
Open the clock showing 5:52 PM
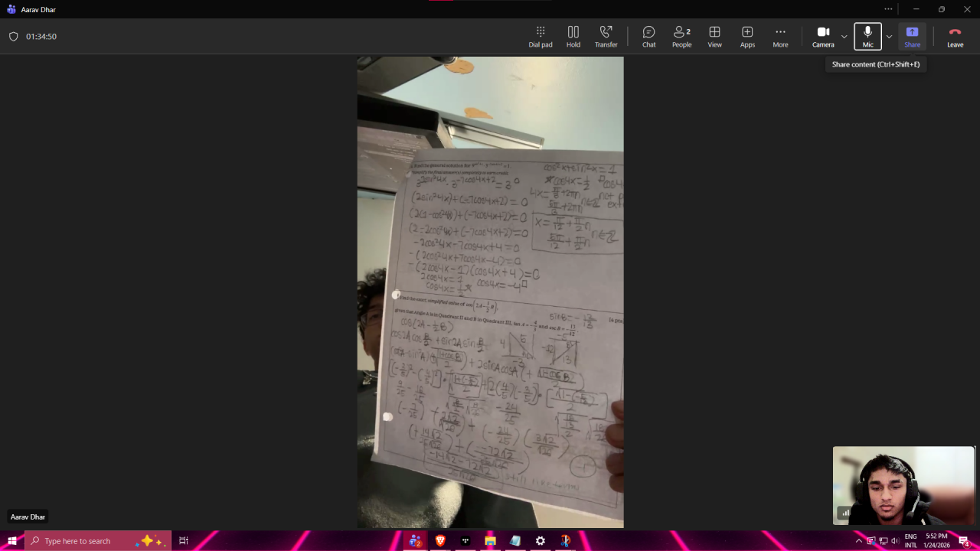[x=936, y=541]
